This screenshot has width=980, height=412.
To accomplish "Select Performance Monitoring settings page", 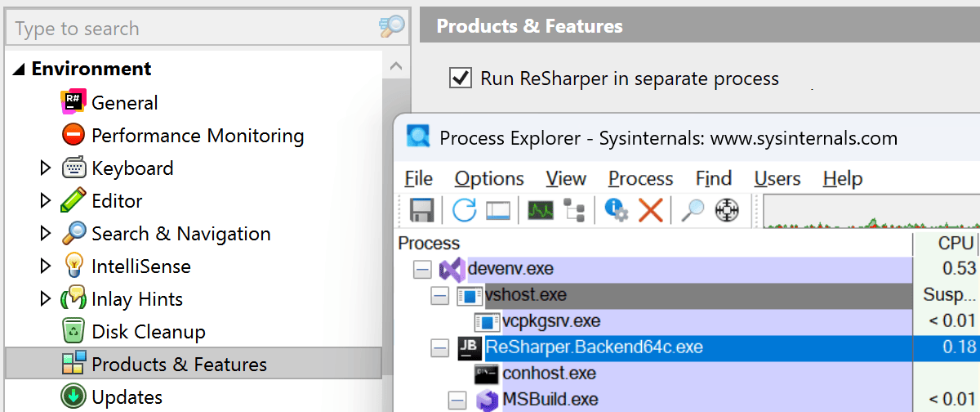I will click(197, 136).
